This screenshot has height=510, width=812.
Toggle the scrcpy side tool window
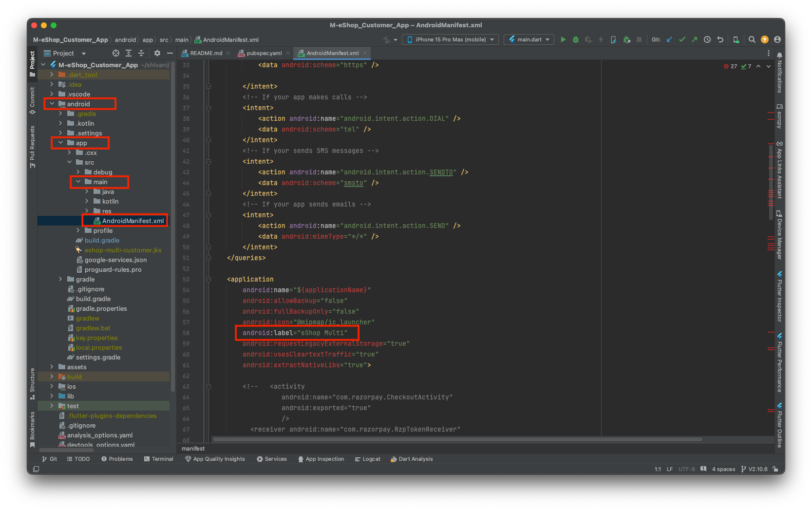(x=779, y=116)
